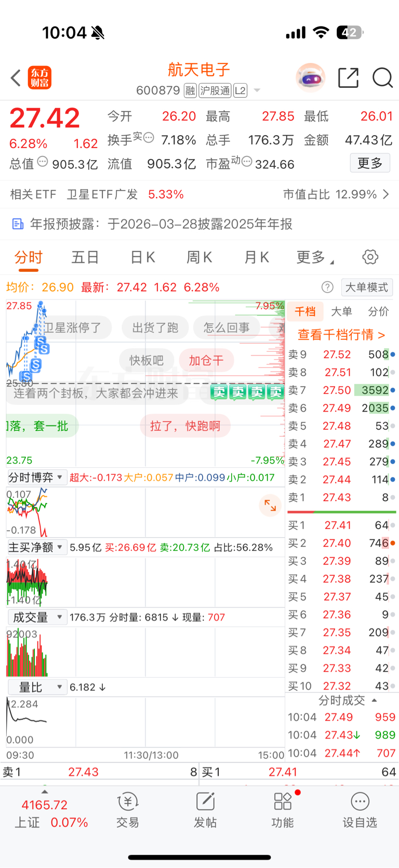The image size is (399, 868).
Task: Open the search magnifier icon
Action: pyautogui.click(x=382, y=78)
